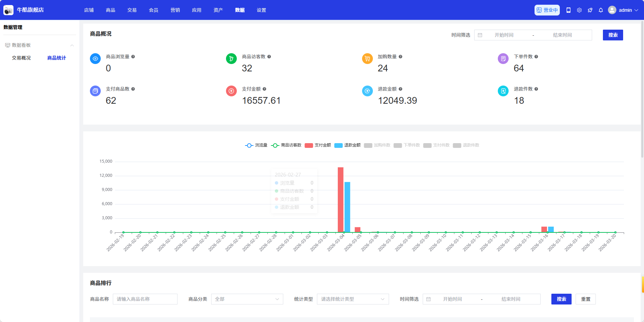Click the 退款金额 legend color swatch
This screenshot has width=644, height=322.
tap(339, 146)
